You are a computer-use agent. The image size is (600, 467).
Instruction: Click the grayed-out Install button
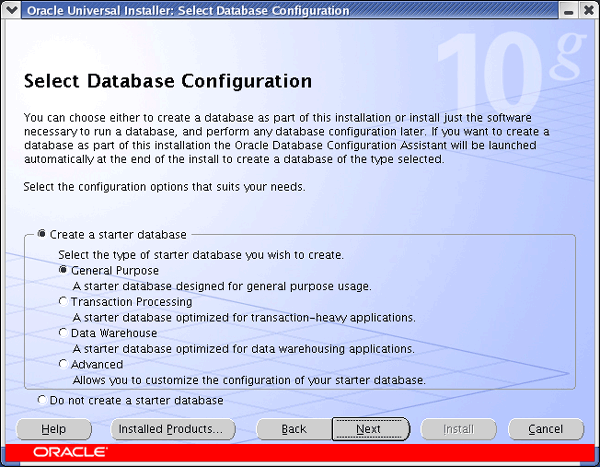pos(458,429)
